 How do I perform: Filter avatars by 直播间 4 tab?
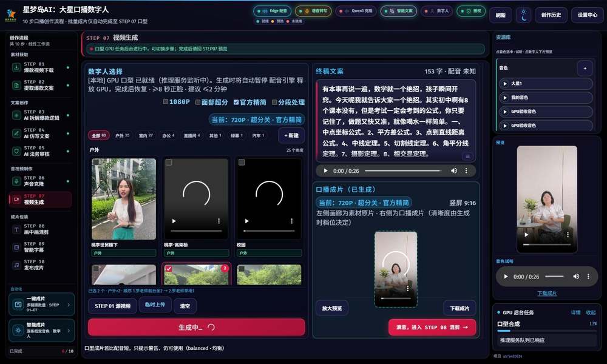coord(192,135)
